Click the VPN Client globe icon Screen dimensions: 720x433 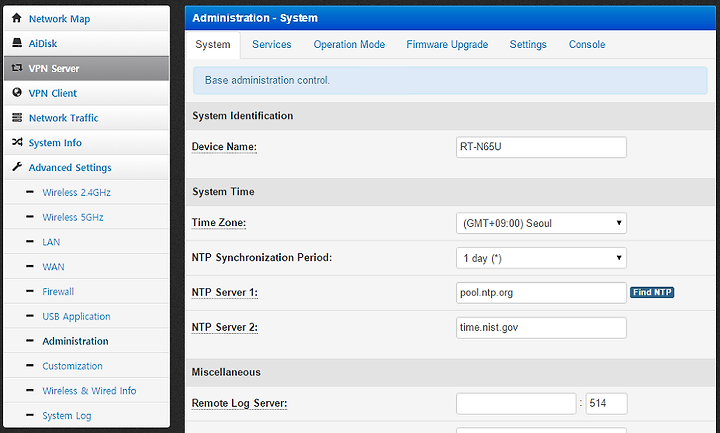click(17, 92)
